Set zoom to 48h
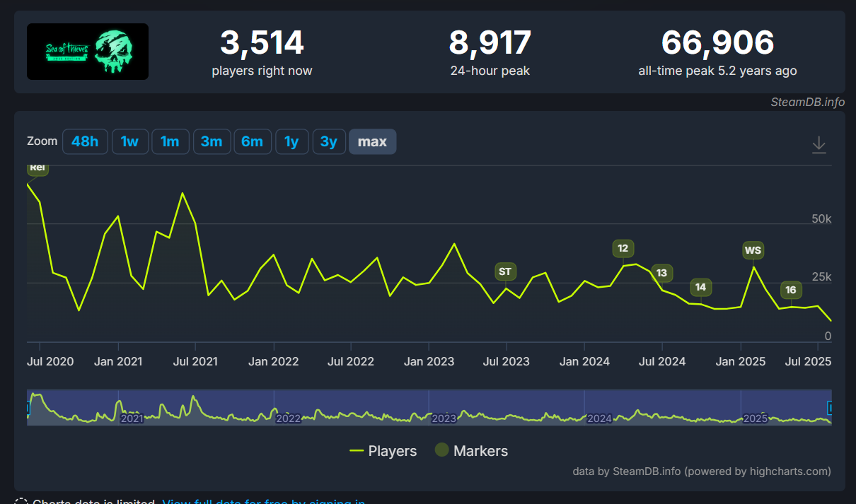 pyautogui.click(x=85, y=141)
